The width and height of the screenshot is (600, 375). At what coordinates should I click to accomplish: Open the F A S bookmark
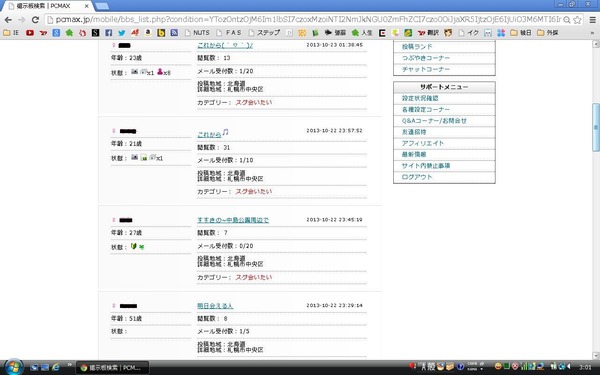pos(229,33)
